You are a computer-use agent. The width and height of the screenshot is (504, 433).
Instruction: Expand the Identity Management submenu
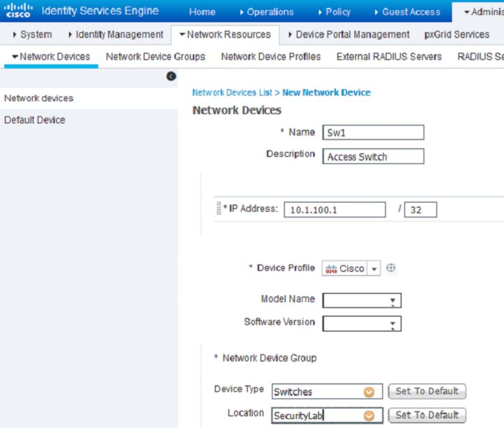116,34
